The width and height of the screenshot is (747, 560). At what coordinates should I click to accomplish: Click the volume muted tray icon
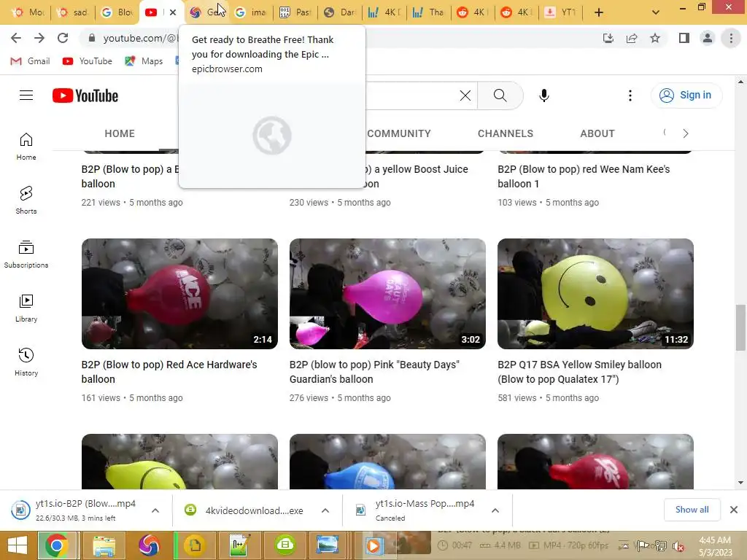click(x=678, y=546)
